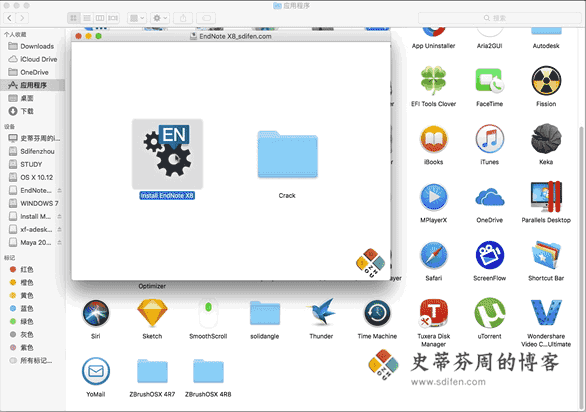586x412 pixels.
Task: Open 桌面 in the sidebar
Action: coord(33,98)
